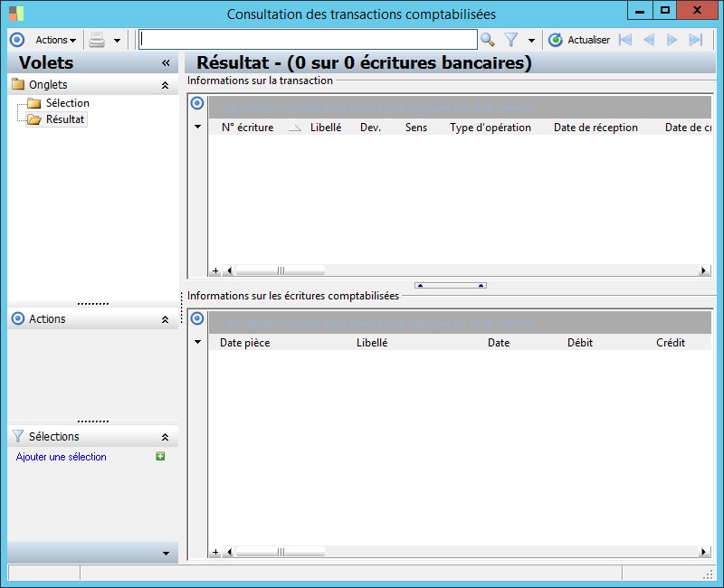Viewport: 724px width, 588px height.
Task: Sort by Crédit column header
Action: coord(671,343)
